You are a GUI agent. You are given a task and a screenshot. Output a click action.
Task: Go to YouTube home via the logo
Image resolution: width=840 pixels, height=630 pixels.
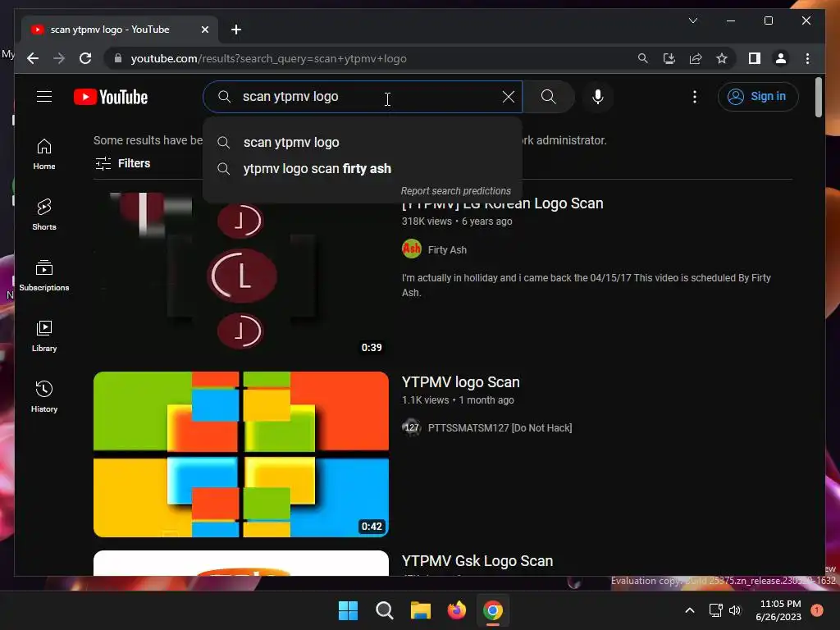[111, 97]
